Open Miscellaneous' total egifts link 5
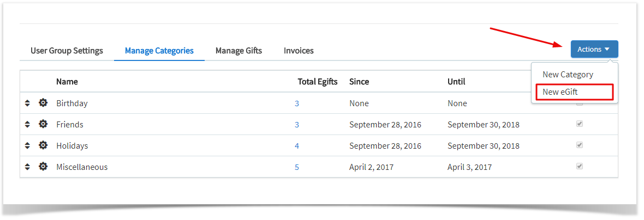This screenshot has width=644, height=220. point(296,168)
